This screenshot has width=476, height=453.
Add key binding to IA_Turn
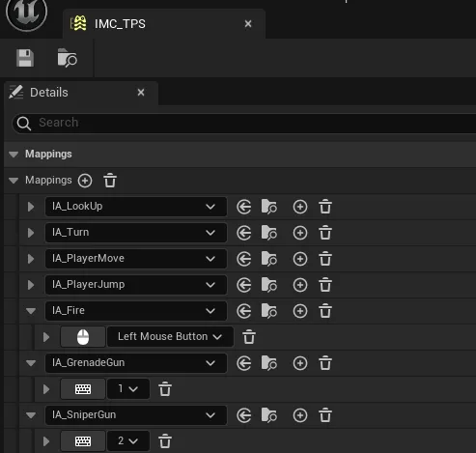click(x=300, y=233)
